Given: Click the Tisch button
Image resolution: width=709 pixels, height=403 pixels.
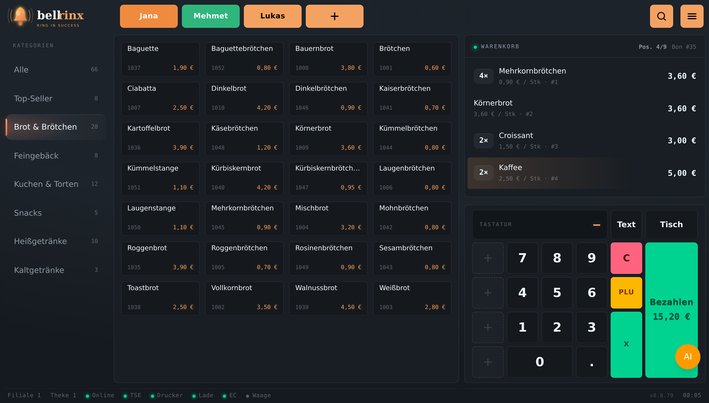Looking at the screenshot, I should (x=671, y=225).
